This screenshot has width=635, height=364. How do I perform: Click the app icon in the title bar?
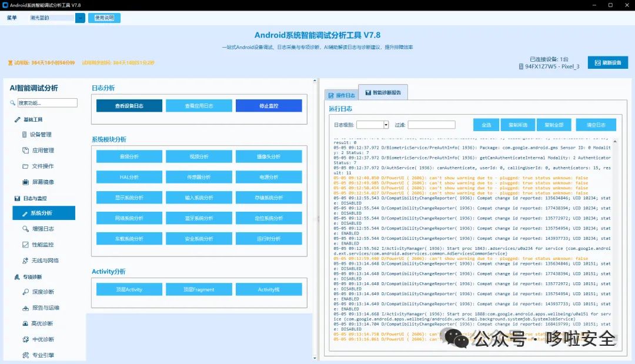(5, 5)
